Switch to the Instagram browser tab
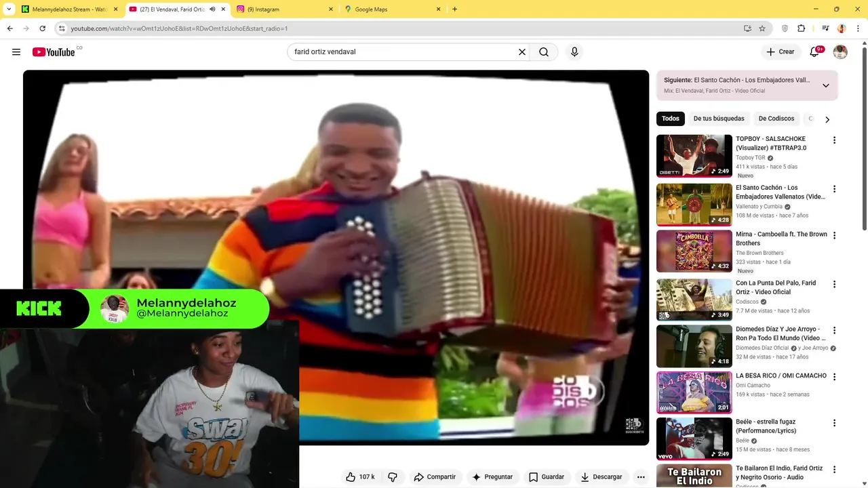The width and height of the screenshot is (868, 488). coord(285,9)
